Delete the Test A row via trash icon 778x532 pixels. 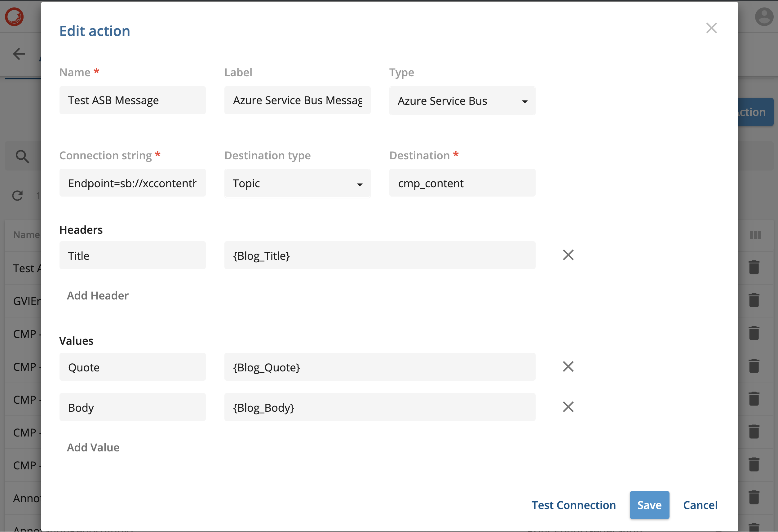[x=754, y=267]
